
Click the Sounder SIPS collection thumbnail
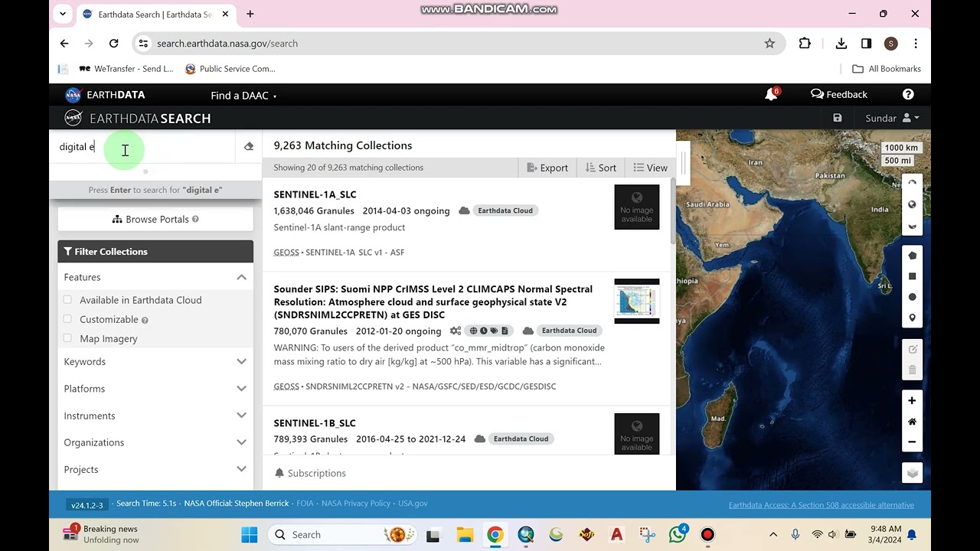(637, 301)
